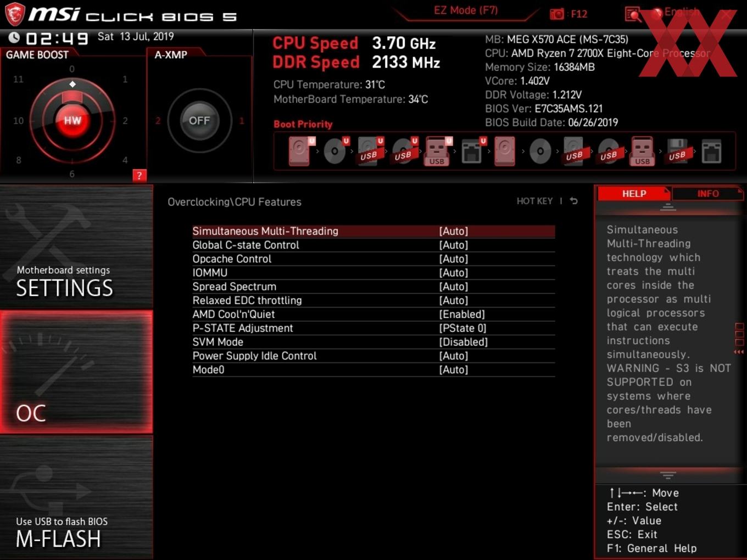747x560 pixels.
Task: Click the DDR Speed 2133 MHz readout
Action: click(356, 62)
